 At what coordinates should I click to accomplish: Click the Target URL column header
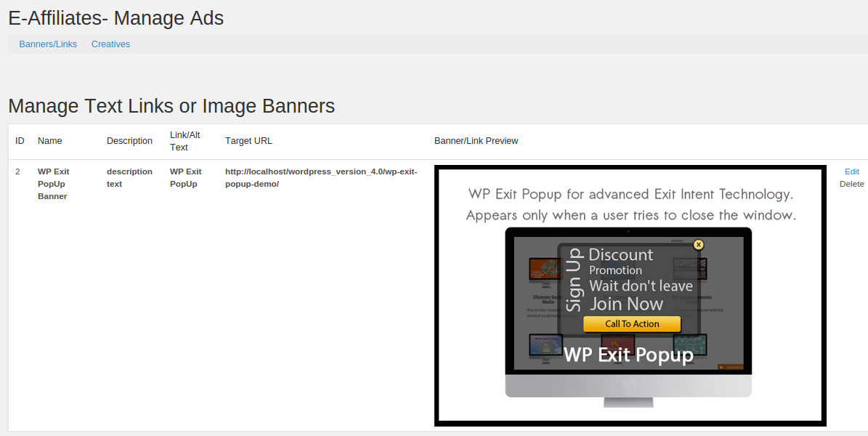[248, 140]
